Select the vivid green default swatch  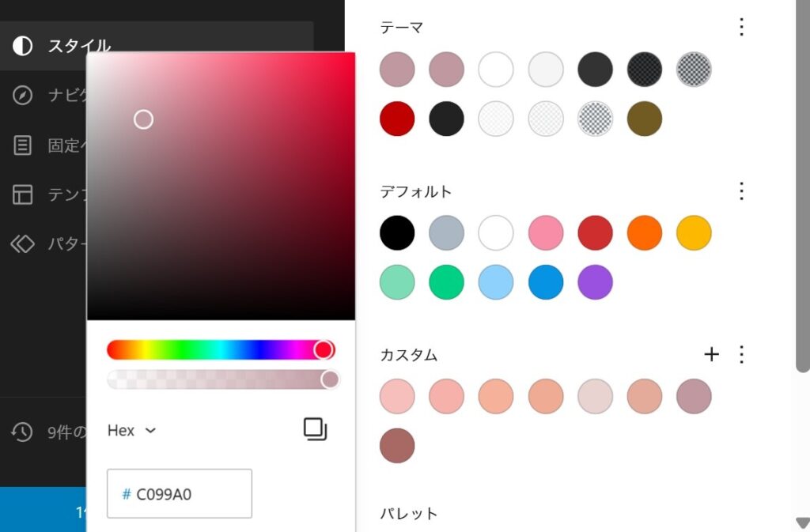446,282
